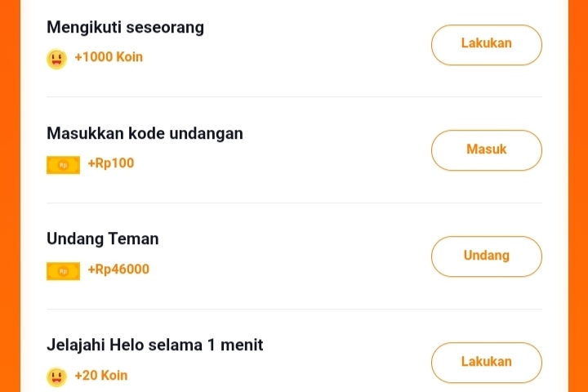Click the +Rp100 reward amount
The image size is (588, 392).
click(x=110, y=163)
